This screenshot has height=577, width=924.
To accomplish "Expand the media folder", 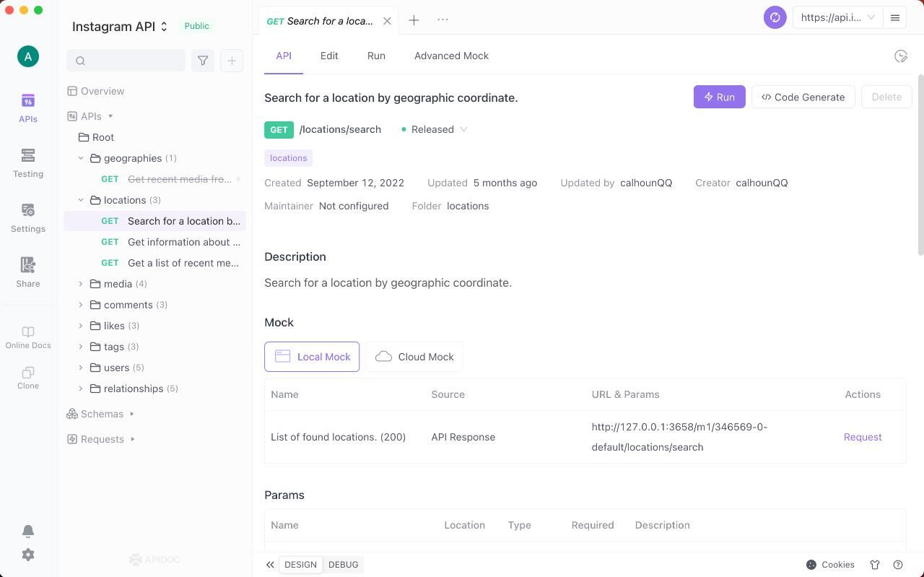I will click(x=81, y=284).
